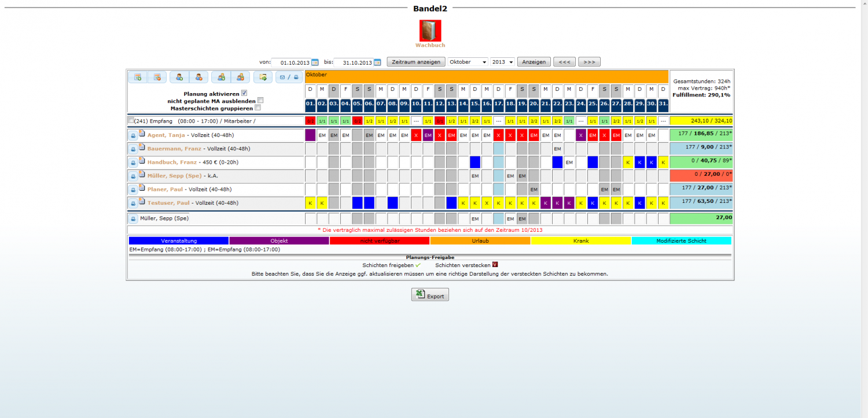Click the remove shift calendar icon with red minus
The width and height of the screenshot is (868, 418).
pyautogui.click(x=157, y=77)
